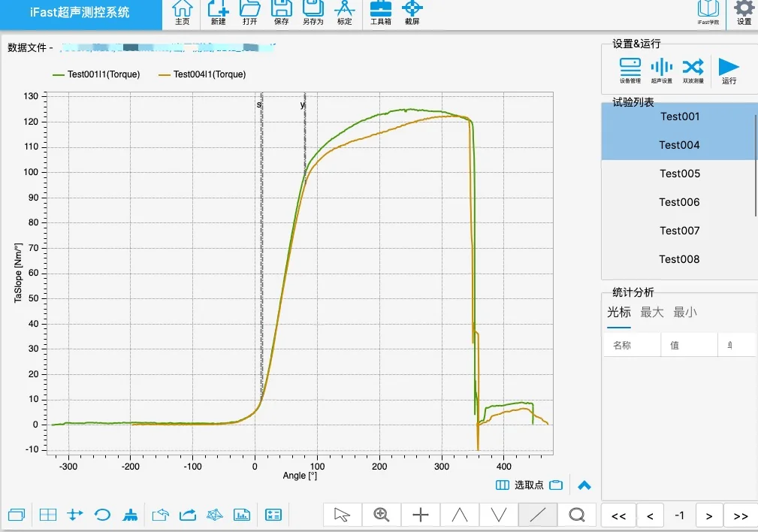Toggle the line-drawing cursor tool
Image resolution: width=758 pixels, height=532 pixels.
click(x=538, y=515)
